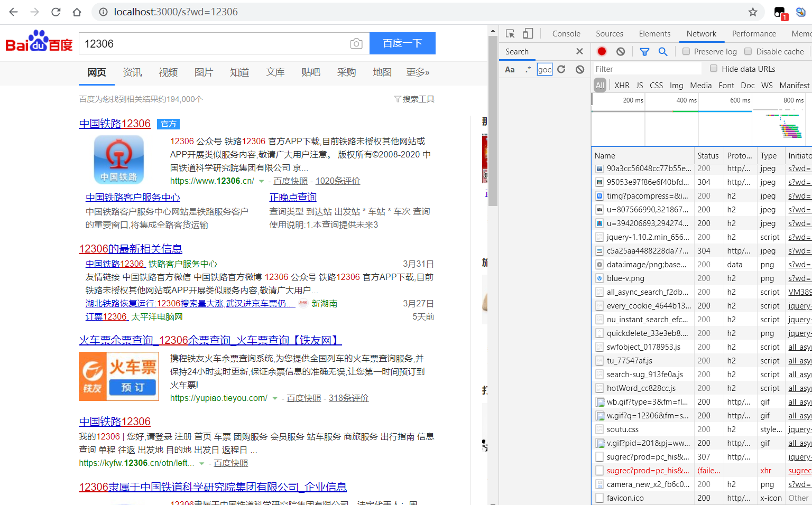Image resolution: width=812 pixels, height=505 pixels.
Task: Open the Elements tab
Action: [x=654, y=33]
